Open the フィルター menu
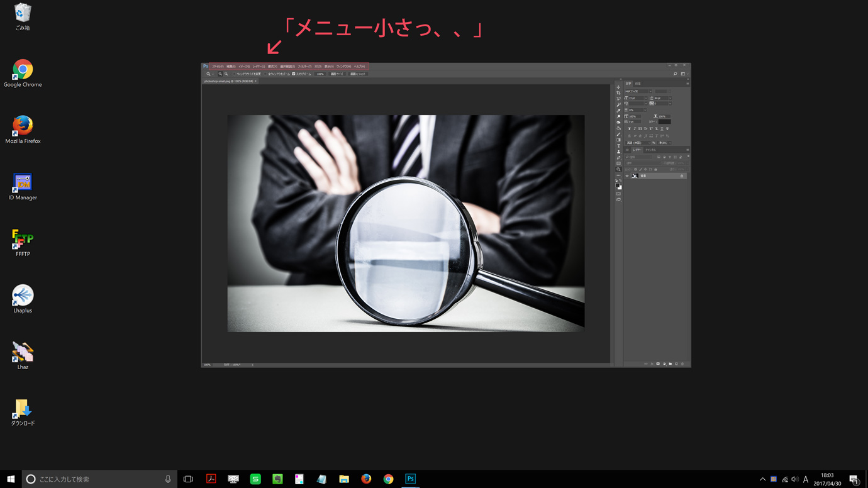 pos(304,67)
